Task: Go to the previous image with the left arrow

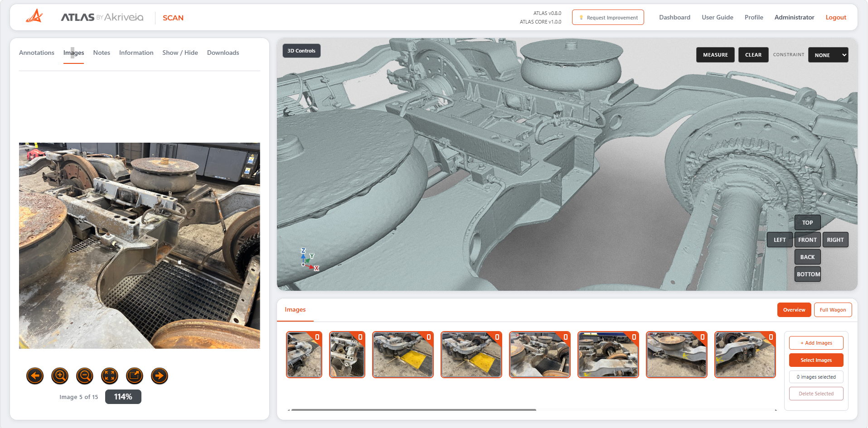Action: click(35, 375)
